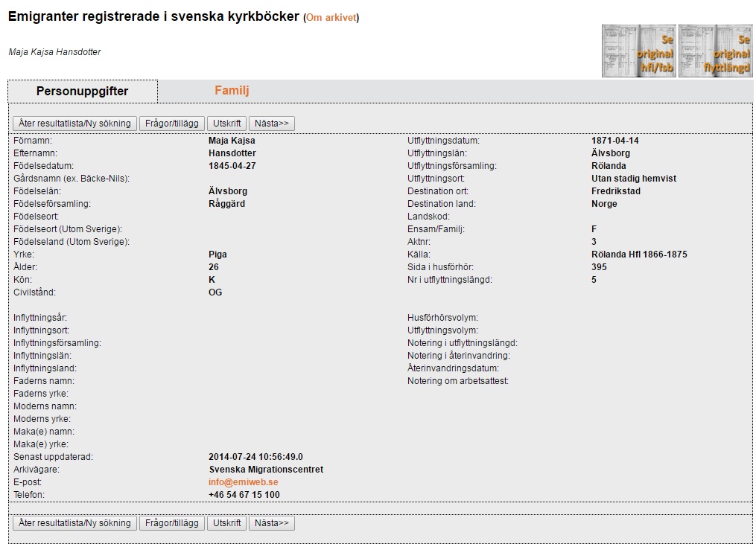Click the phone number +46 54 67 15 100
This screenshot has width=756, height=544.
(x=244, y=495)
